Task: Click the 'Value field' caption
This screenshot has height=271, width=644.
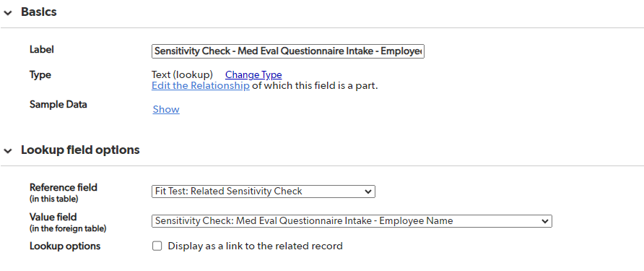Action: [x=53, y=217]
